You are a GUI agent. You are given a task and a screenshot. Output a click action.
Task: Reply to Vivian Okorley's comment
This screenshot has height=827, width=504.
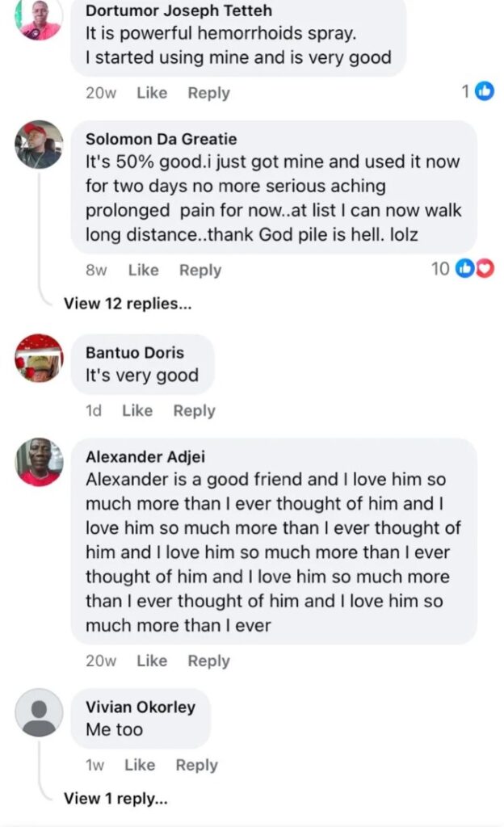pyautogui.click(x=196, y=765)
